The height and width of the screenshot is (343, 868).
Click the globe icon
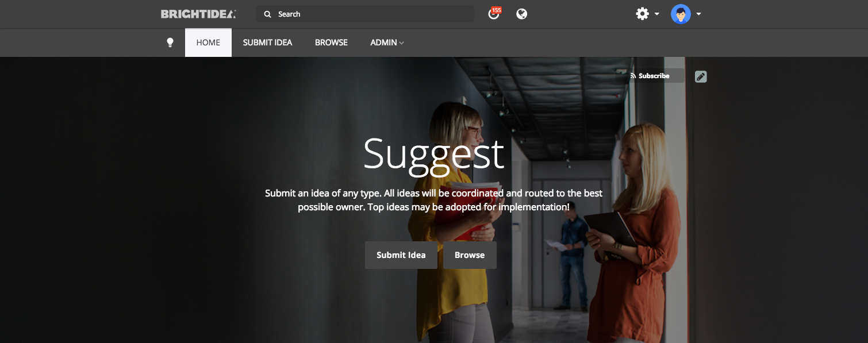click(x=522, y=14)
